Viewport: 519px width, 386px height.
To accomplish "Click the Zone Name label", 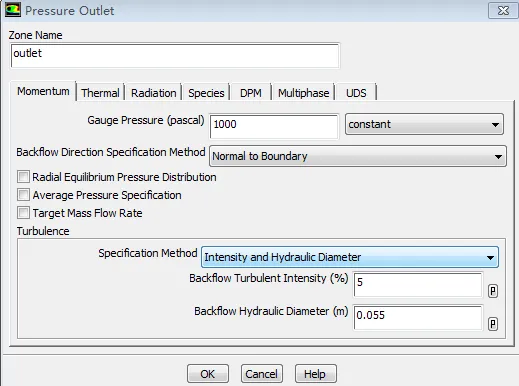I will point(35,35).
